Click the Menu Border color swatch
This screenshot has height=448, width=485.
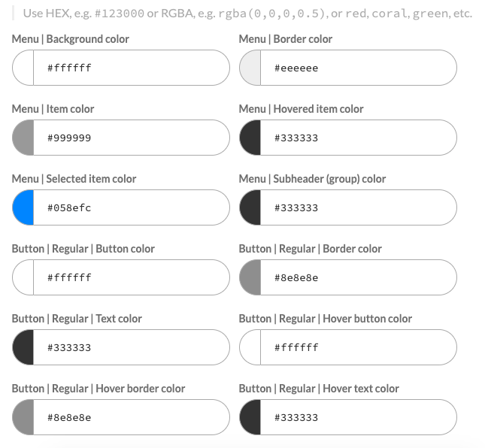click(251, 68)
